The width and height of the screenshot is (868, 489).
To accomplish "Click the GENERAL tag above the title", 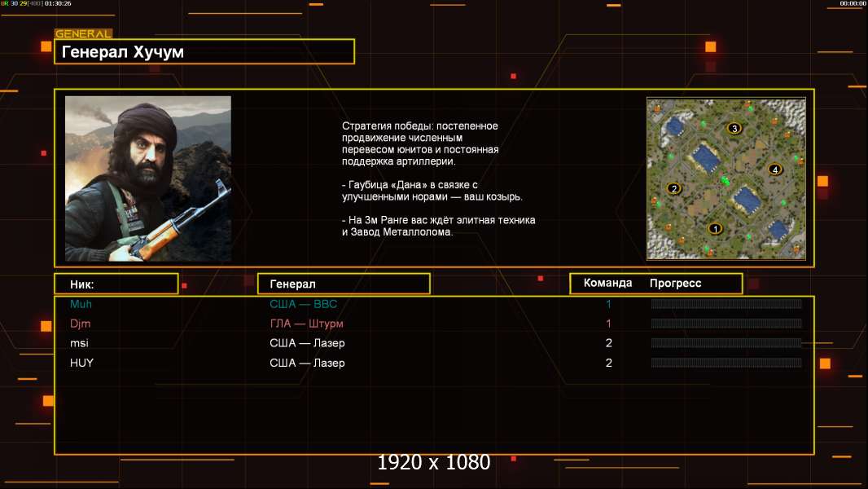I will [84, 33].
